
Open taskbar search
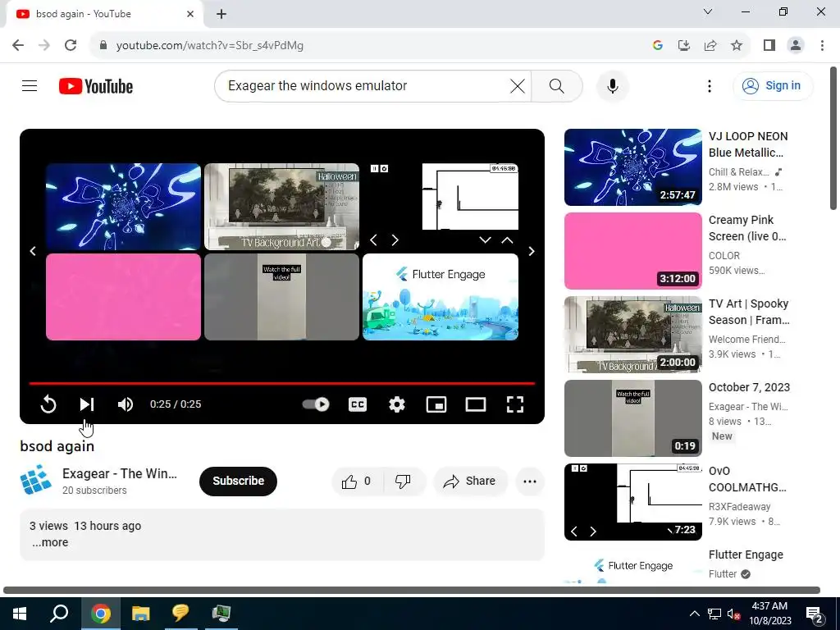coord(59,614)
